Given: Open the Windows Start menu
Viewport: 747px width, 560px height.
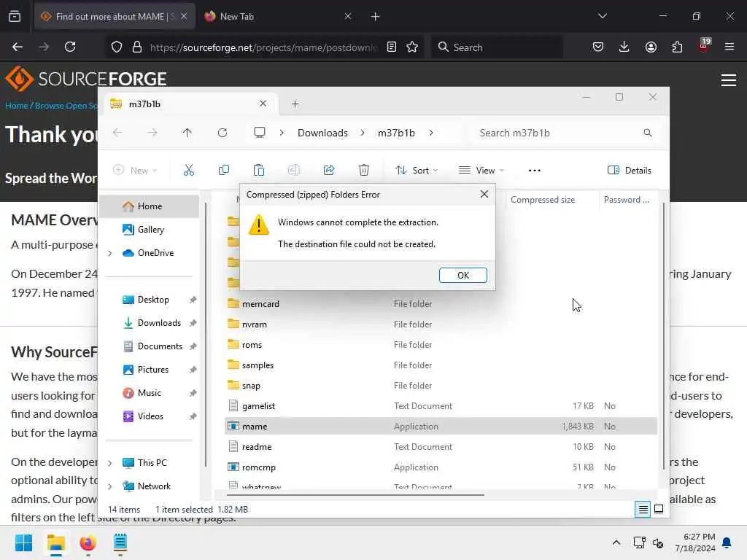Looking at the screenshot, I should (23, 543).
